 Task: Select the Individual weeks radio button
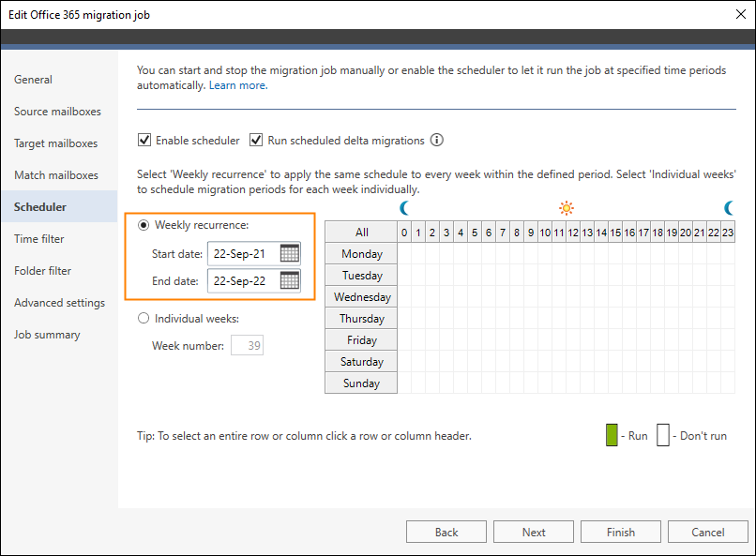[x=144, y=319]
